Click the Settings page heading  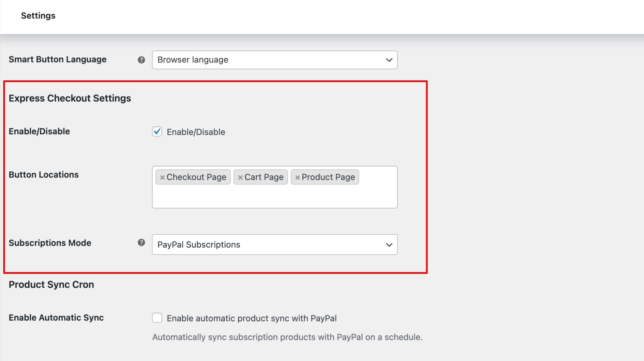38,15
